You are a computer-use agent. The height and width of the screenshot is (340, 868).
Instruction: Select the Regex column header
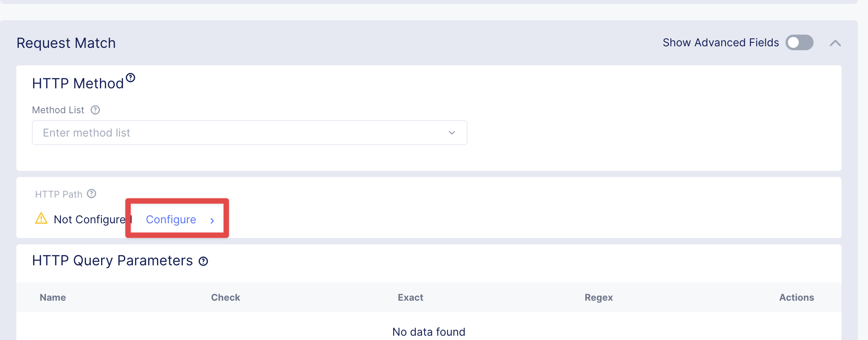pos(598,298)
